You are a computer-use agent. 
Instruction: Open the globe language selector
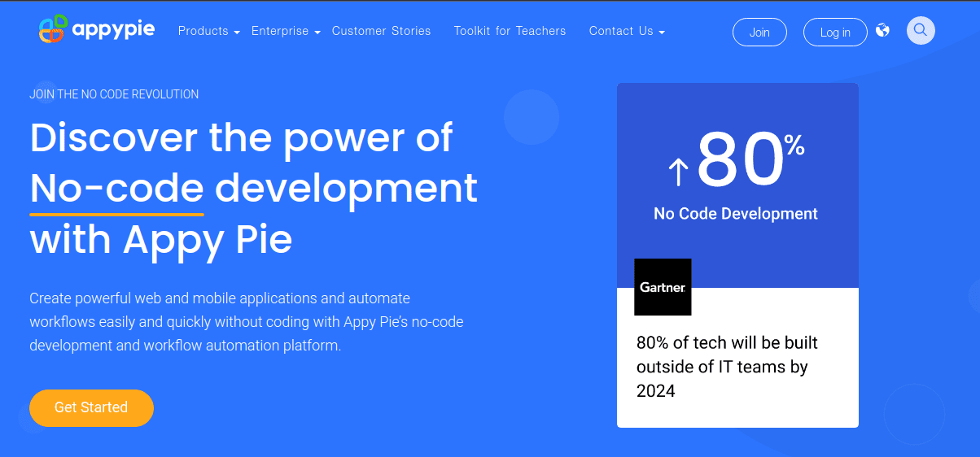(x=883, y=31)
